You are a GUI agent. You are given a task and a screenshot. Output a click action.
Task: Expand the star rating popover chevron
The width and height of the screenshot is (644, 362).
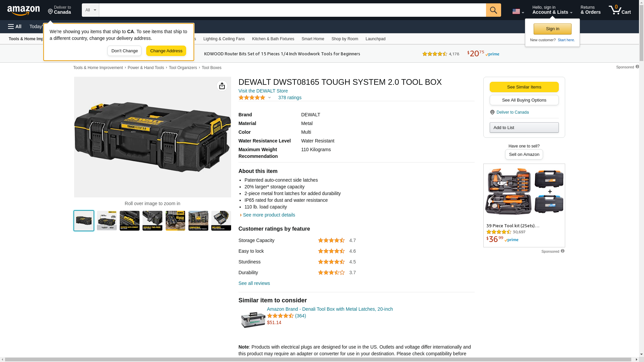269,98
